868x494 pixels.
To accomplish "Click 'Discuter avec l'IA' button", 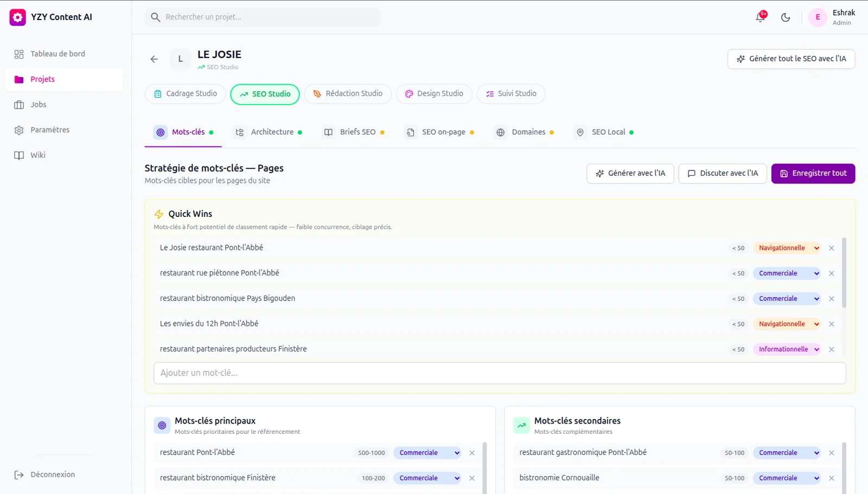I will (x=723, y=174).
